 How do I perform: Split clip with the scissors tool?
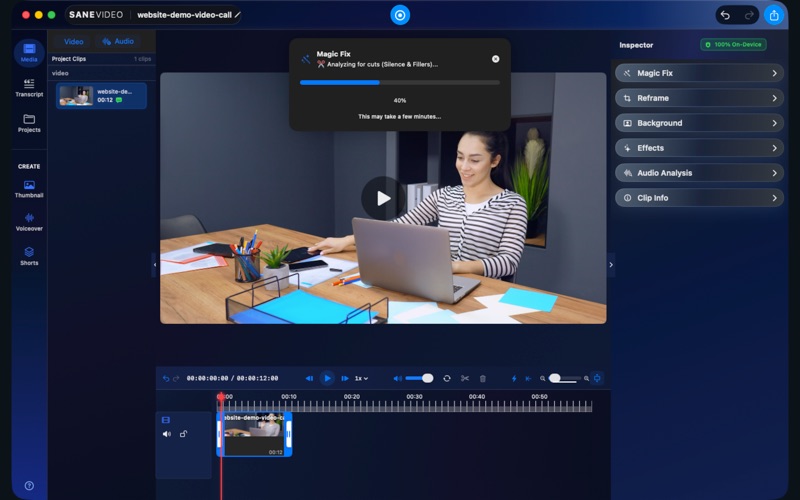pos(465,378)
